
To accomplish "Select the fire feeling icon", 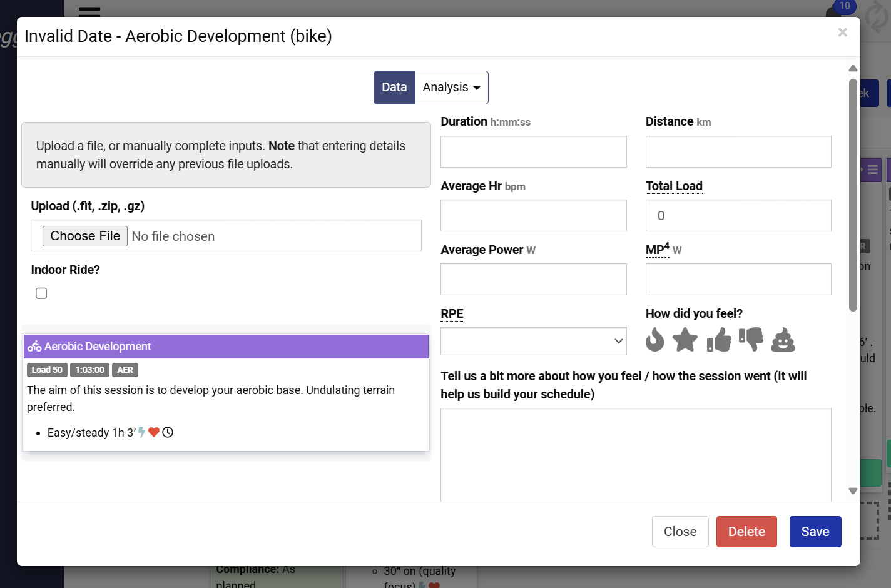I will click(x=654, y=340).
